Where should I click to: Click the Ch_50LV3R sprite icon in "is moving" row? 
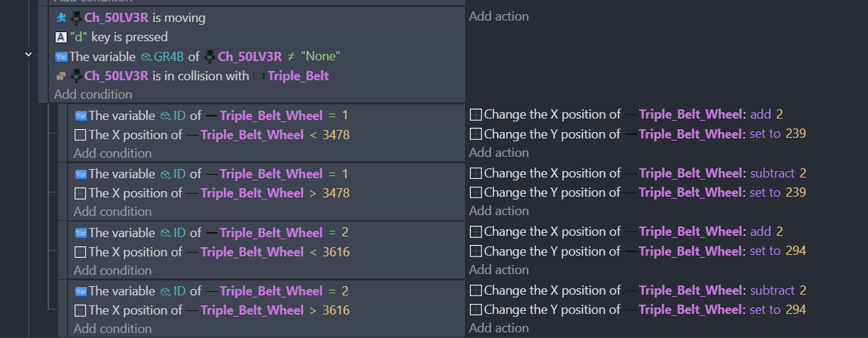pos(75,17)
